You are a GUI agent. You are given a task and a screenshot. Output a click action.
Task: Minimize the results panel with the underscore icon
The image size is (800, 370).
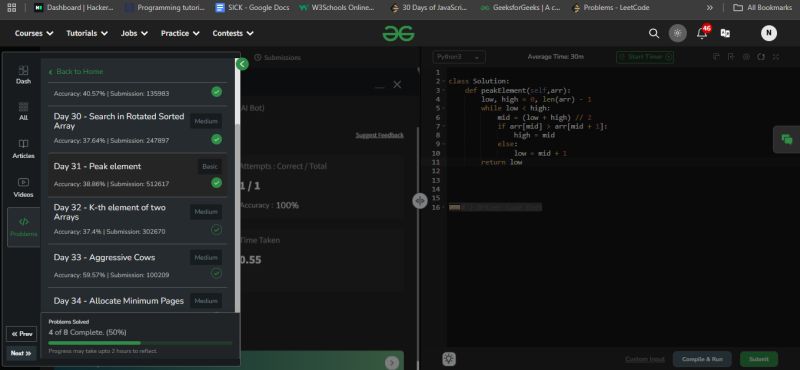tap(379, 86)
